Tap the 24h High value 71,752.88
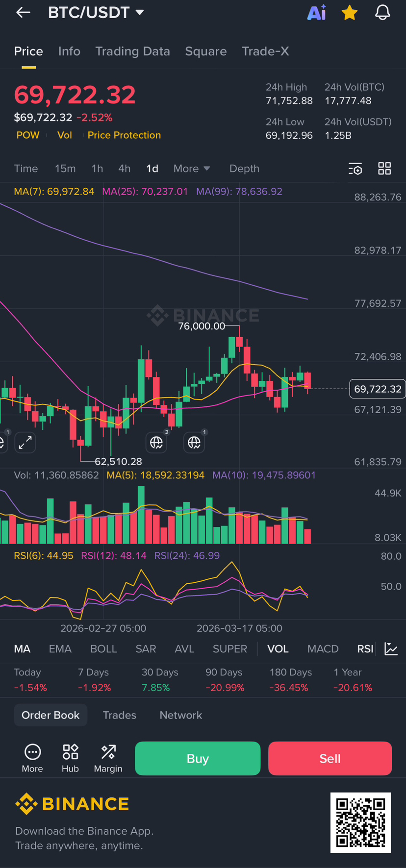The width and height of the screenshot is (406, 868). coord(289,101)
